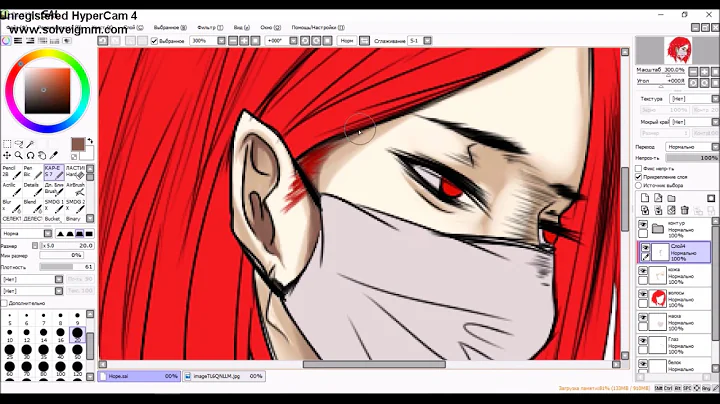
Task: Click the navigator preview thumbnail
Action: coord(678,50)
